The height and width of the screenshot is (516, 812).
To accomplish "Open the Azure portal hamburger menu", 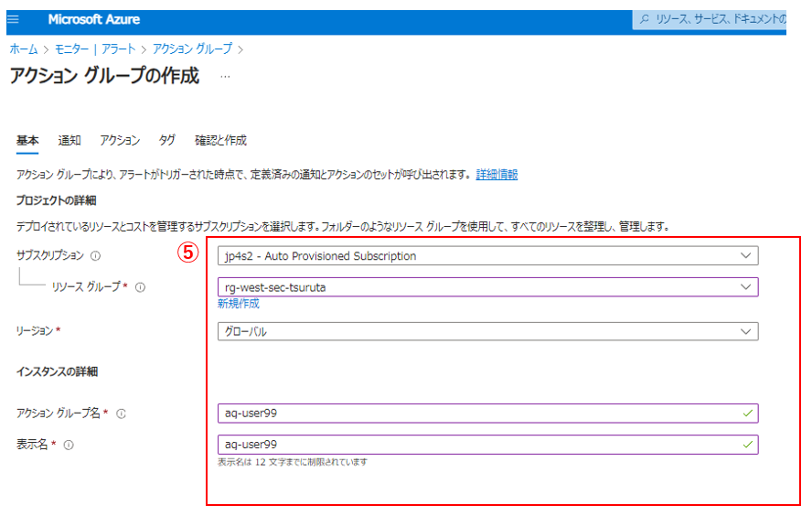I will tap(13, 20).
